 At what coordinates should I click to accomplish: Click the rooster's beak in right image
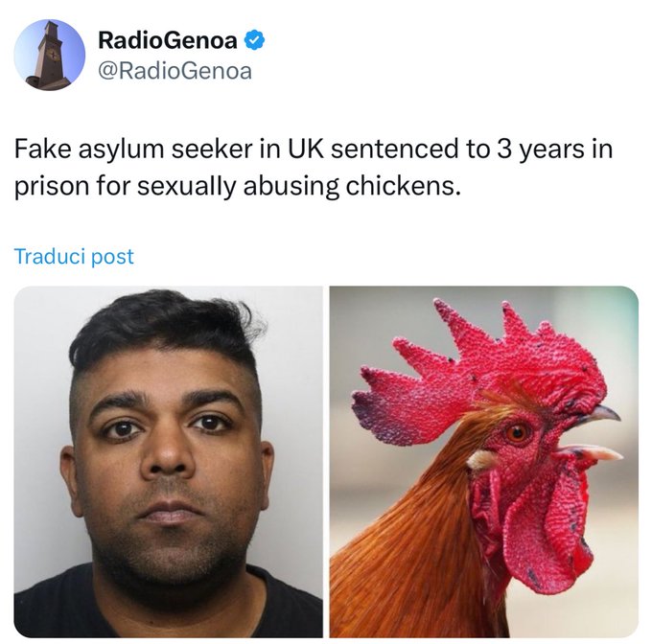(x=593, y=434)
